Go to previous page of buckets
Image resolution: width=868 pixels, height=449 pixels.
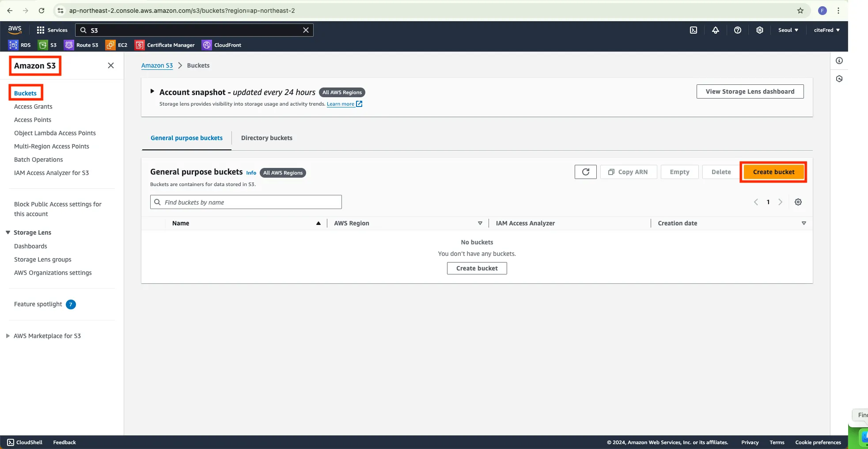(x=756, y=202)
